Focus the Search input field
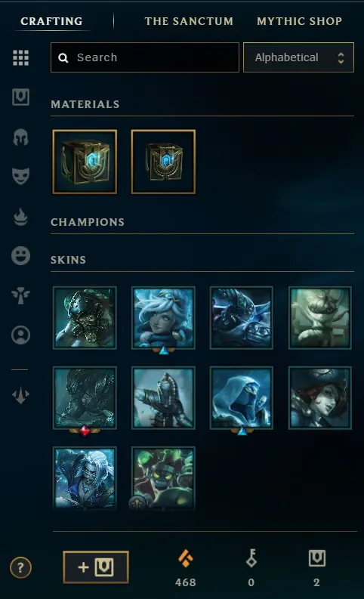The height and width of the screenshot is (599, 364). [x=145, y=57]
